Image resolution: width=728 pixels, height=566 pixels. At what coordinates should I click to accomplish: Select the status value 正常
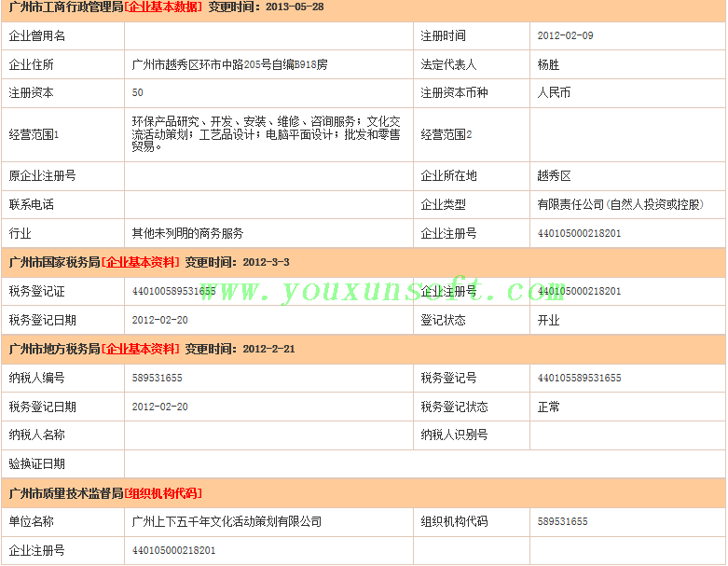pyautogui.click(x=548, y=407)
